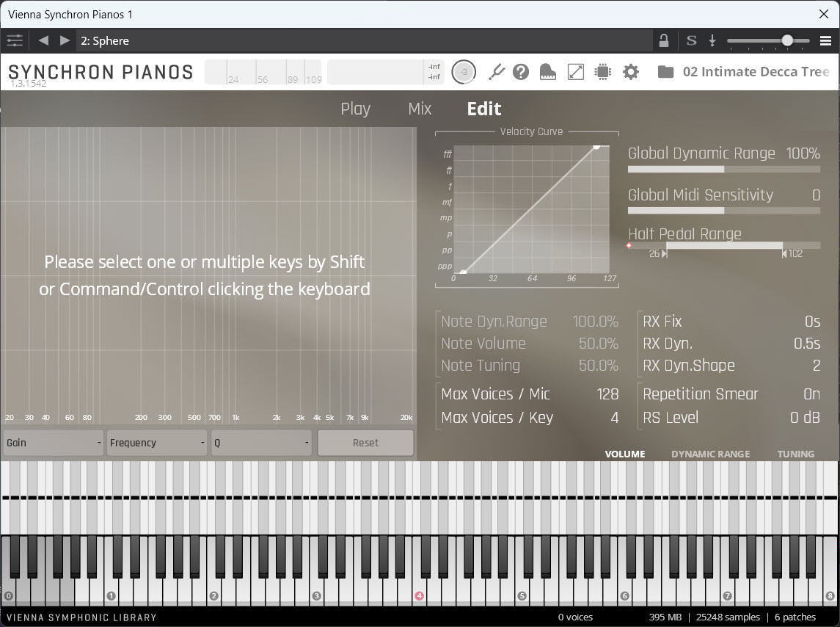Click the S solo icon in host bar
The width and height of the screenshot is (840, 627).
[x=692, y=40]
